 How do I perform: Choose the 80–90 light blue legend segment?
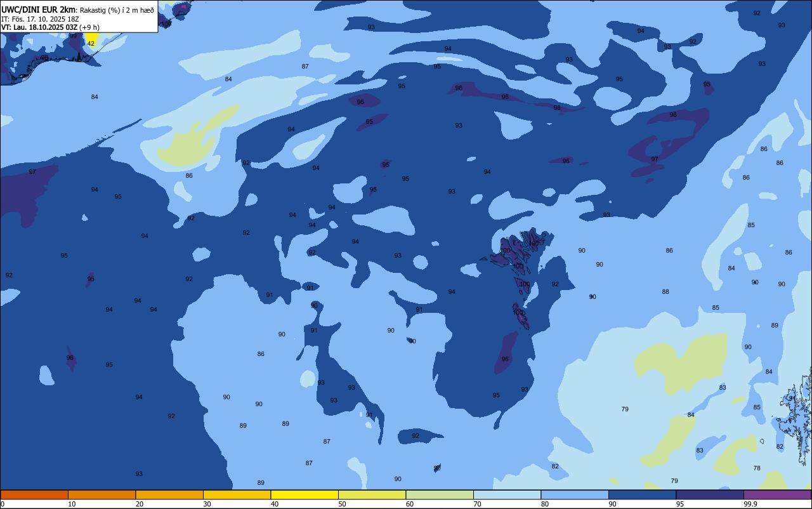point(575,494)
